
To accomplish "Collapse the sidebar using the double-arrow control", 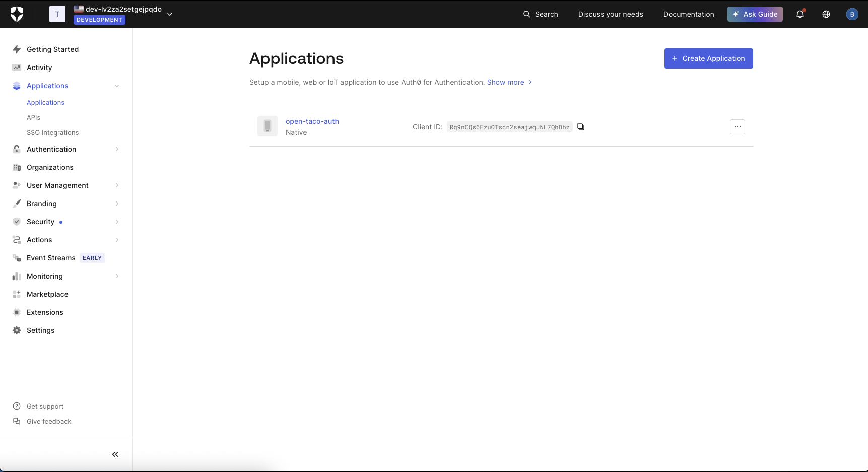I will click(115, 454).
